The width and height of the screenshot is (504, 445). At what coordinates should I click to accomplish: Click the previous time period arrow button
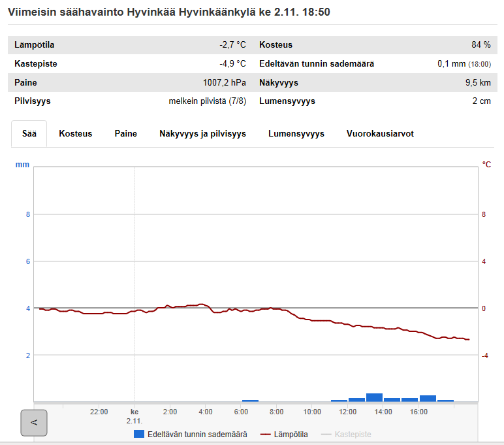point(34,423)
